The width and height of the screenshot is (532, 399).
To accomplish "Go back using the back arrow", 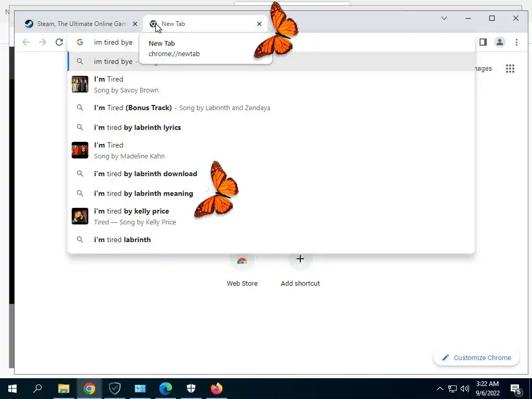I will (x=26, y=42).
